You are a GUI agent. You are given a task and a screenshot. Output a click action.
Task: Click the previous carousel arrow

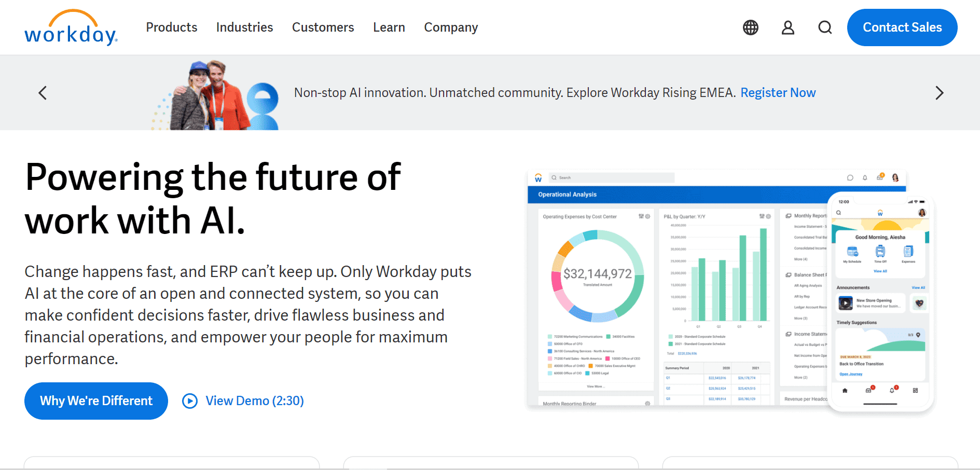[42, 93]
